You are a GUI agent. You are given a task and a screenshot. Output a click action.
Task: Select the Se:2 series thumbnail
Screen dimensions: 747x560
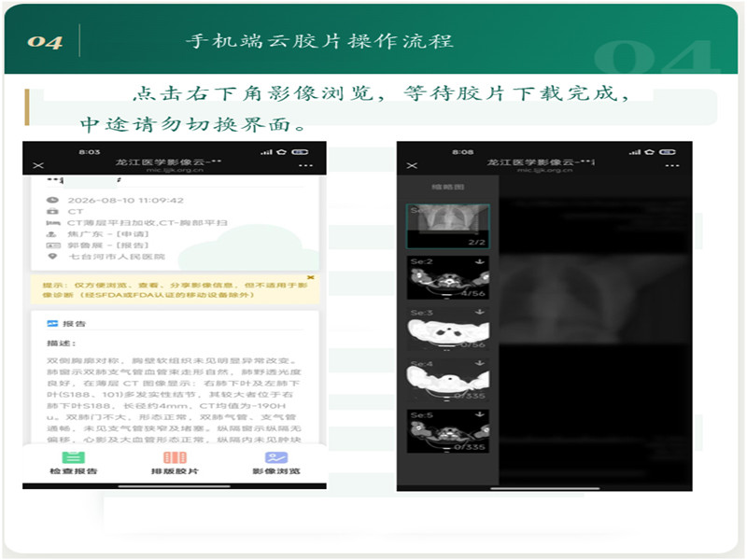(x=448, y=277)
